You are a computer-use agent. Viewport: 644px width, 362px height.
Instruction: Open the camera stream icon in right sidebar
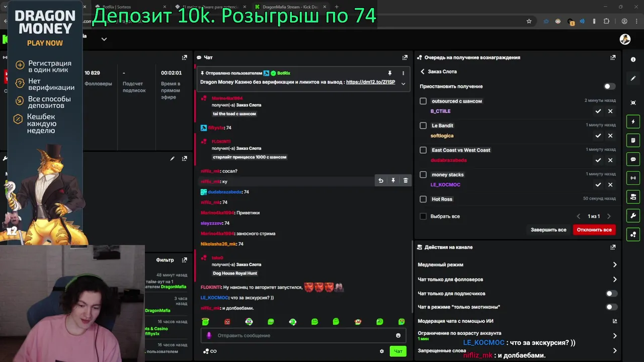pyautogui.click(x=633, y=197)
